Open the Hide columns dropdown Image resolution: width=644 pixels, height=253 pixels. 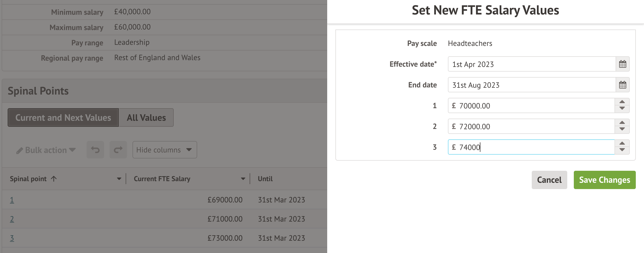[x=164, y=150]
